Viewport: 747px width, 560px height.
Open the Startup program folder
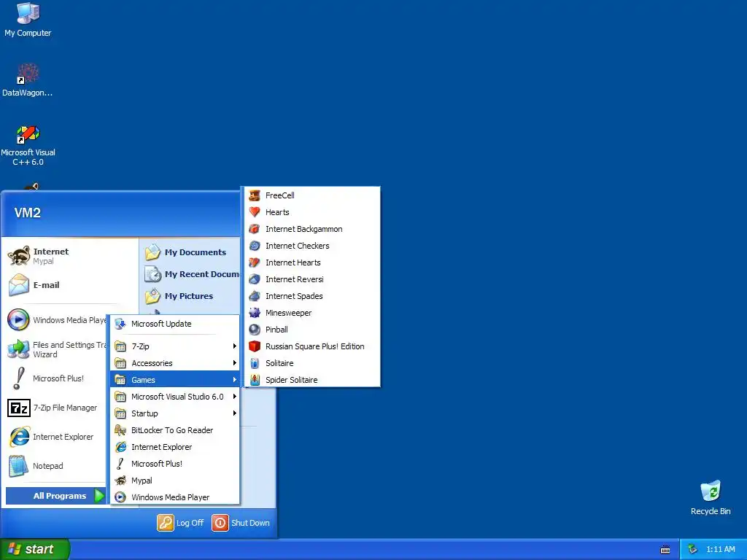pos(175,413)
